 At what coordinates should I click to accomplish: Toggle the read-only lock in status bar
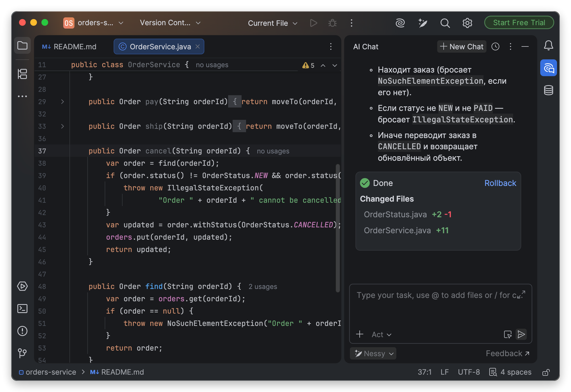point(546,372)
